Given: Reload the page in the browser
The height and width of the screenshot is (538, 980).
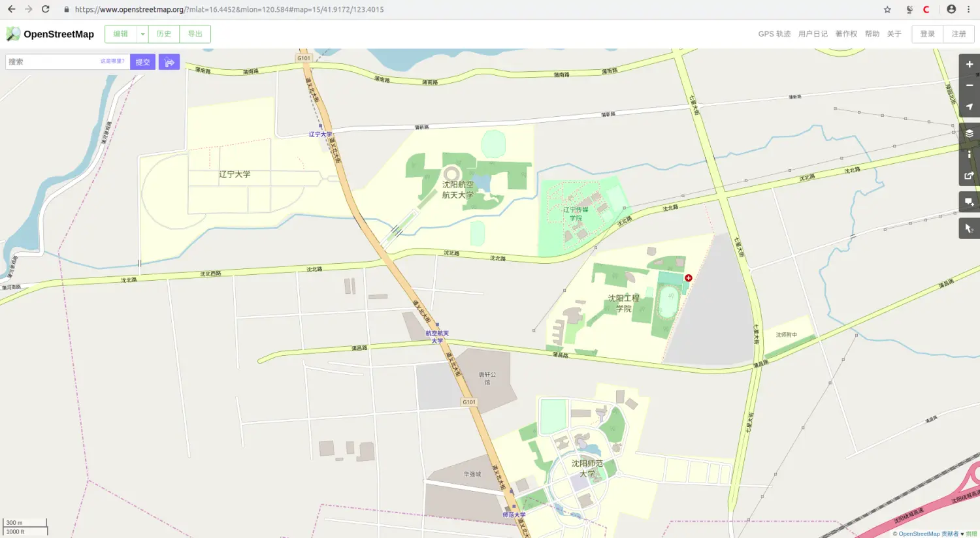Looking at the screenshot, I should pos(45,9).
